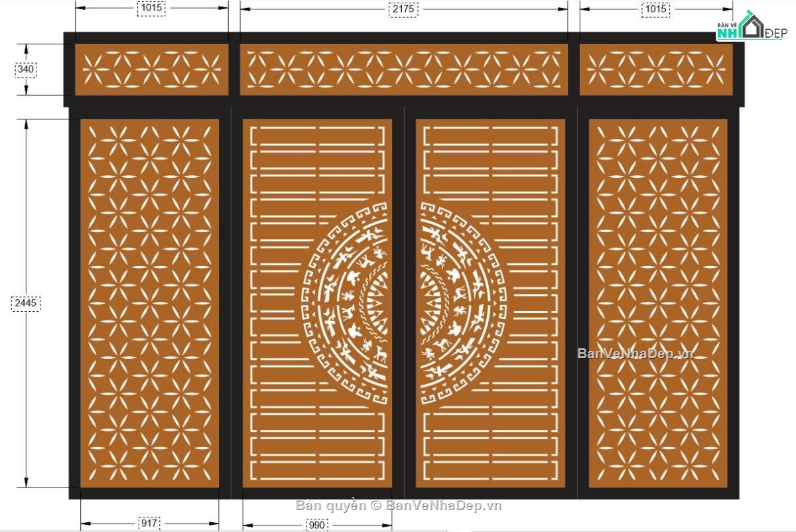Click the 2175 dimension label
This screenshot has width=796, height=532.
403,9
